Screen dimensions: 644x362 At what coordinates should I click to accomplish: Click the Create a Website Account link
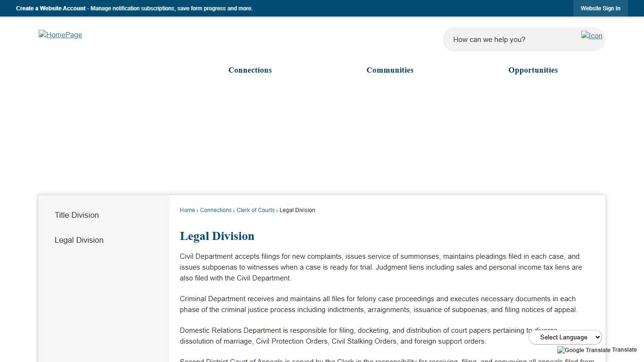[50, 8]
